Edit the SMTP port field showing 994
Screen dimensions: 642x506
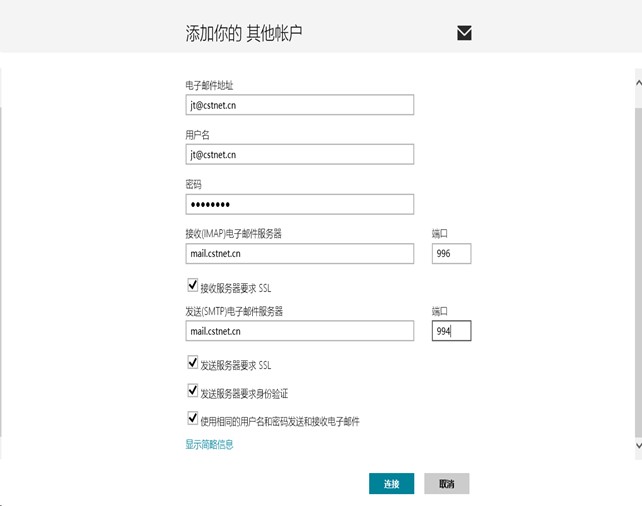(x=451, y=331)
